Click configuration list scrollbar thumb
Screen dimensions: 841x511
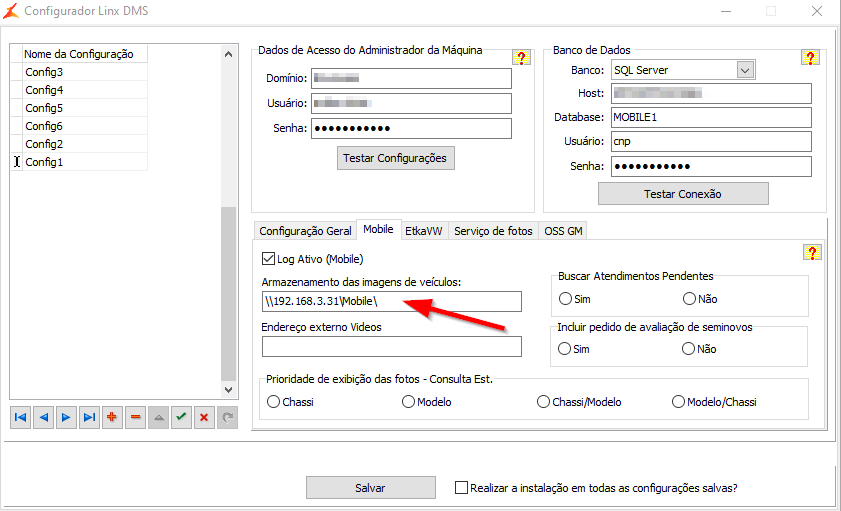click(228, 294)
